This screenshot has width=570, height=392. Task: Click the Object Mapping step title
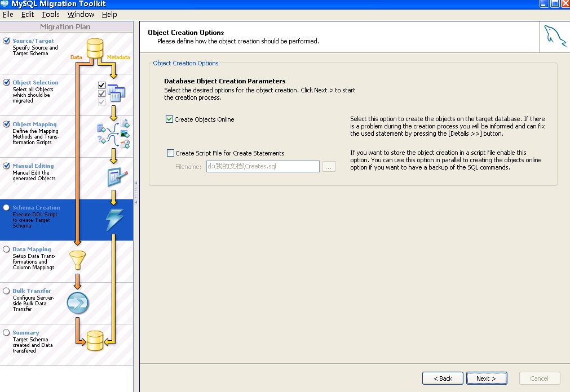click(34, 124)
